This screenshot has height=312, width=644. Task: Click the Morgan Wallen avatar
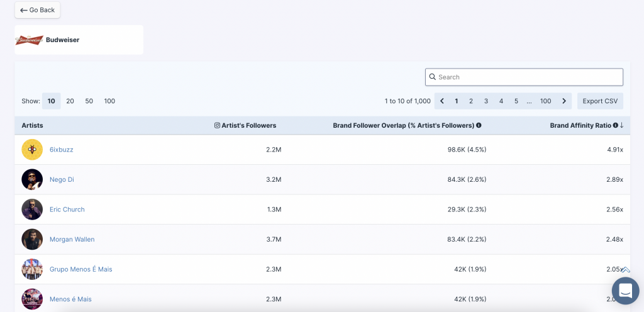32,239
